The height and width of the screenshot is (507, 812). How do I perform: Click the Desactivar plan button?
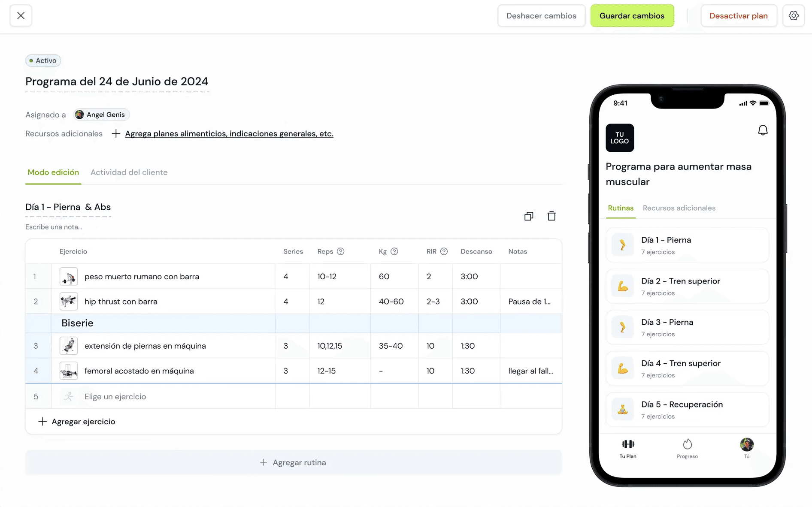(x=739, y=15)
